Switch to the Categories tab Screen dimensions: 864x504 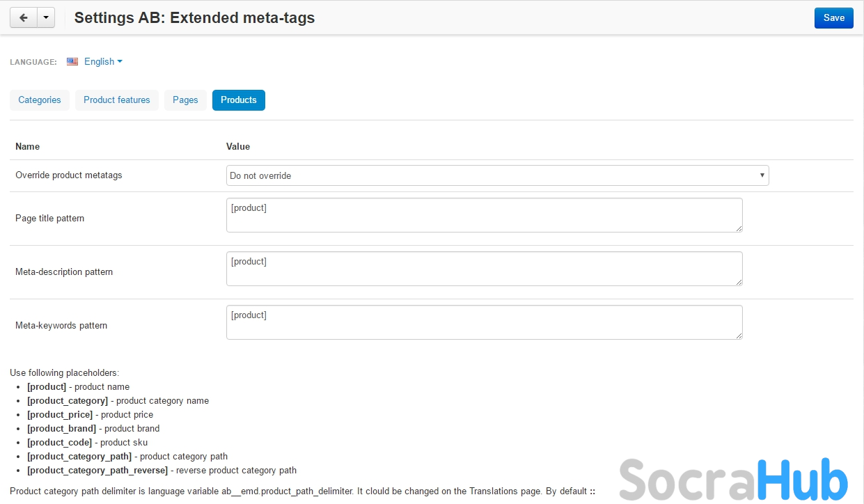40,100
